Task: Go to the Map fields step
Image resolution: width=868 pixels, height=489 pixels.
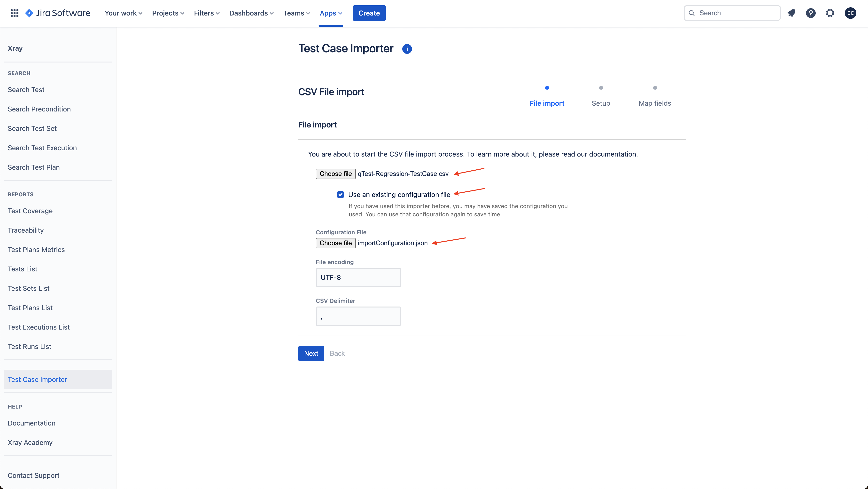Action: (x=655, y=103)
